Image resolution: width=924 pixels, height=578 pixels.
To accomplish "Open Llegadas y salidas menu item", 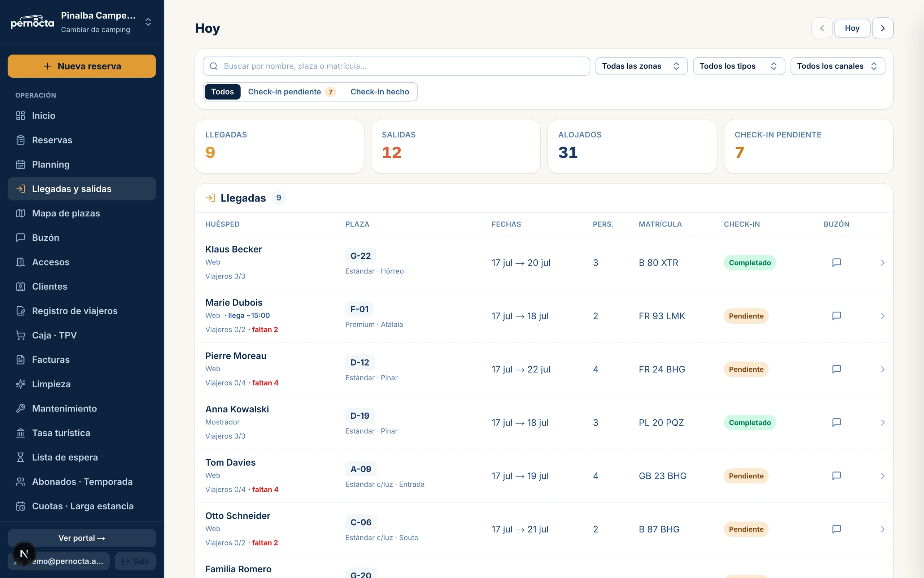I will click(x=82, y=189).
